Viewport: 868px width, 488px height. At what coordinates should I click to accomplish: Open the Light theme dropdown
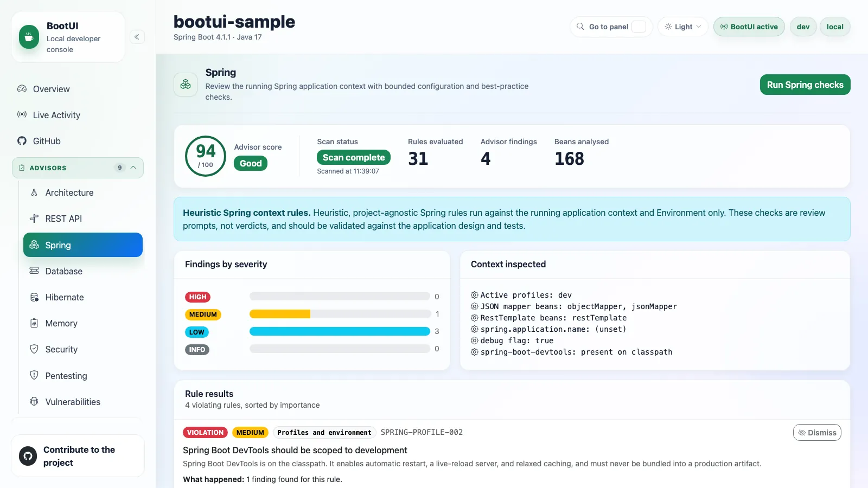pos(683,27)
